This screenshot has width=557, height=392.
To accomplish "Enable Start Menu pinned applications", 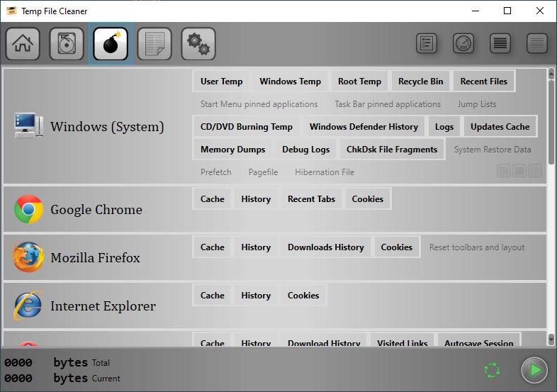I will pos(259,104).
